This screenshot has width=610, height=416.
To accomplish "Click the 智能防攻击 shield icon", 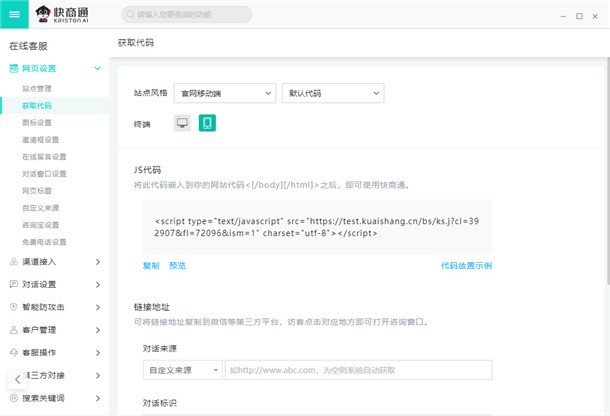I will 13,307.
